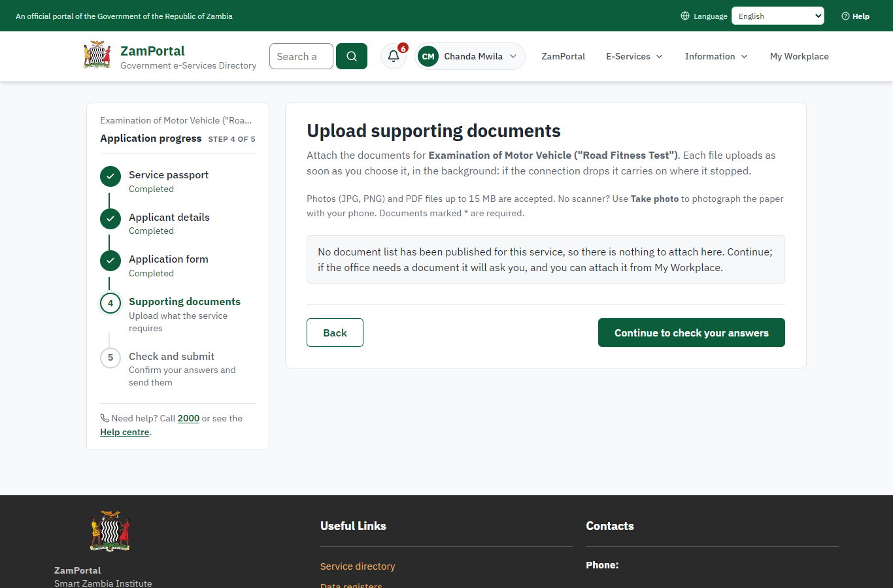The height and width of the screenshot is (588, 893).
Task: Expand the Information menu
Action: tap(716, 56)
